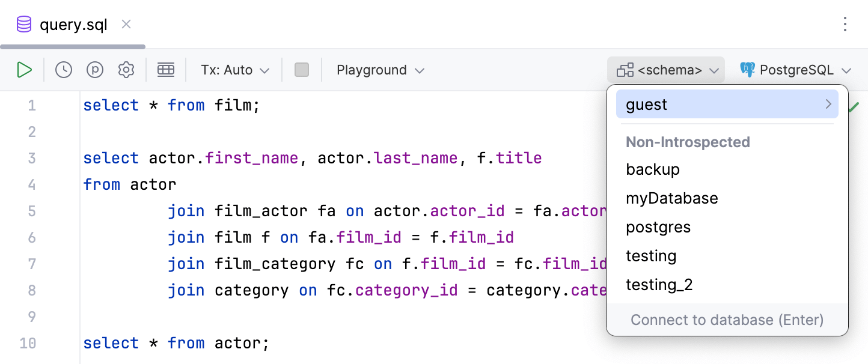
Task: Click the stop execution square
Action: (x=301, y=69)
